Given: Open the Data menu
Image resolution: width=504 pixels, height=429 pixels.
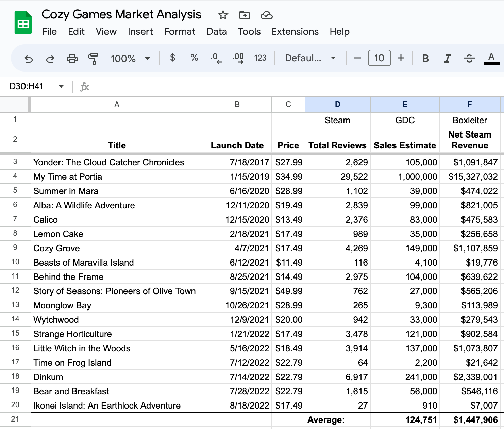Looking at the screenshot, I should pos(217,31).
